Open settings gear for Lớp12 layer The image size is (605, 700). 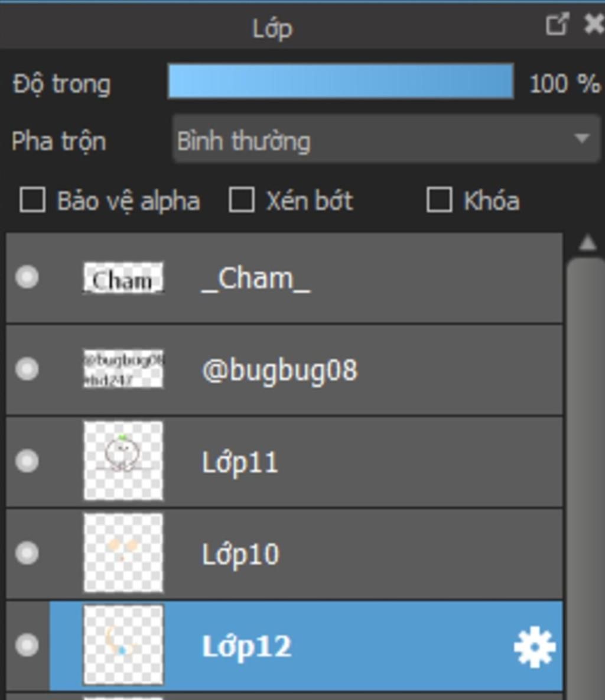point(535,647)
